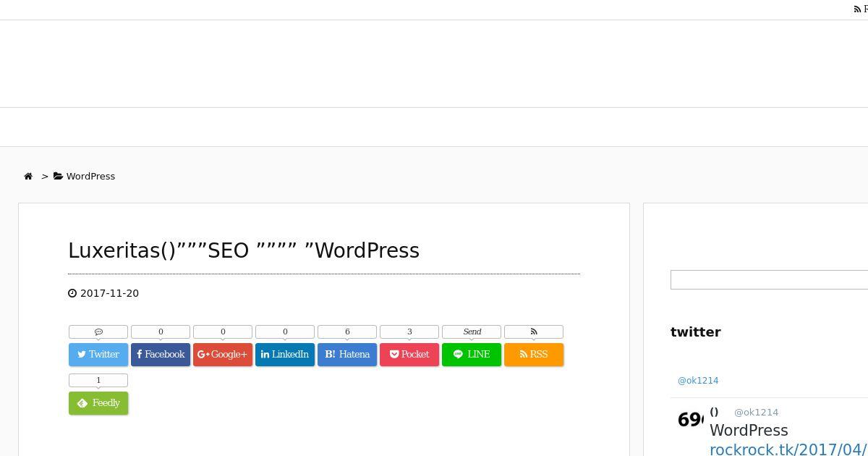Save the post to Pocket
The image size is (868, 456).
[409, 355]
